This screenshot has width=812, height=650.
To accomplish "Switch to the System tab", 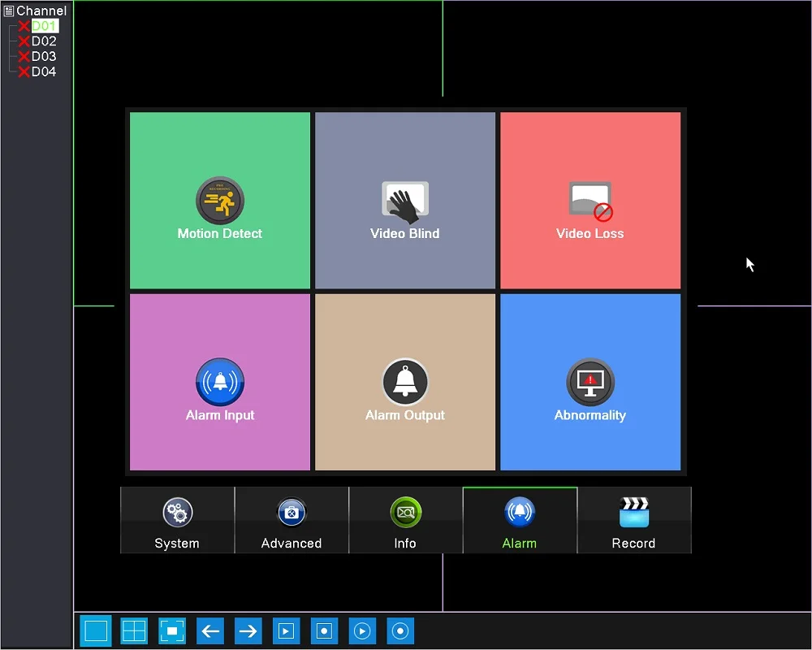I will tap(177, 521).
